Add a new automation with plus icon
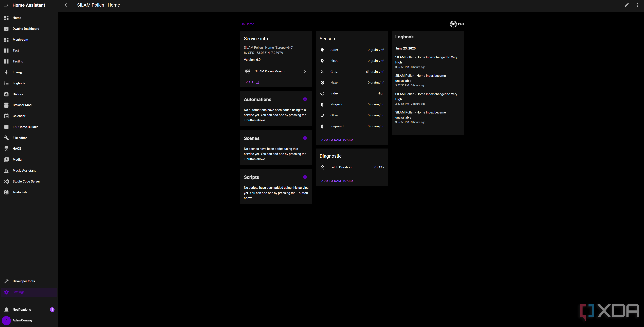Image resolution: width=644 pixels, height=327 pixels. pos(305,99)
